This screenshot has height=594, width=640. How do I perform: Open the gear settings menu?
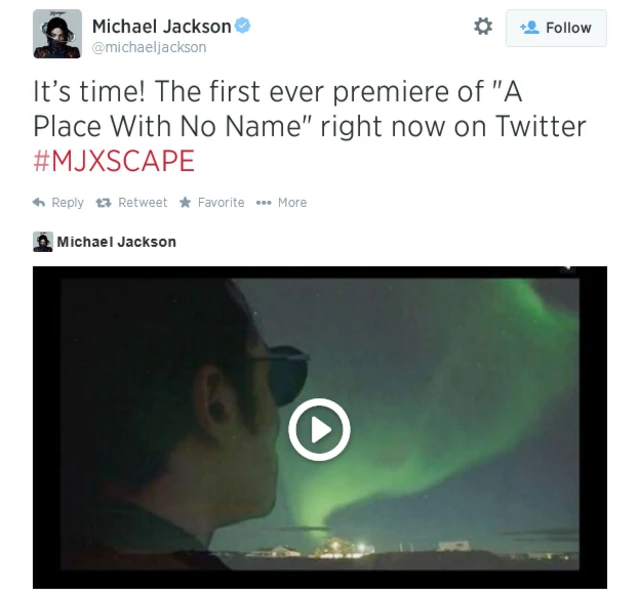pos(483,27)
